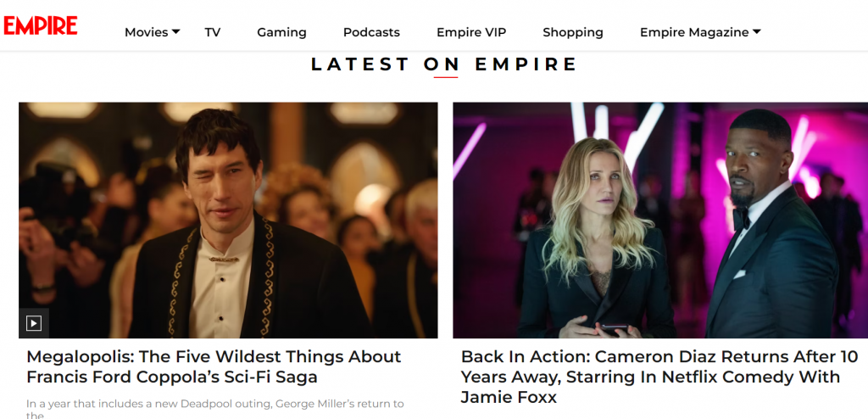868x419 pixels.
Task: Click the Megalopolis article photo
Action: [x=228, y=220]
